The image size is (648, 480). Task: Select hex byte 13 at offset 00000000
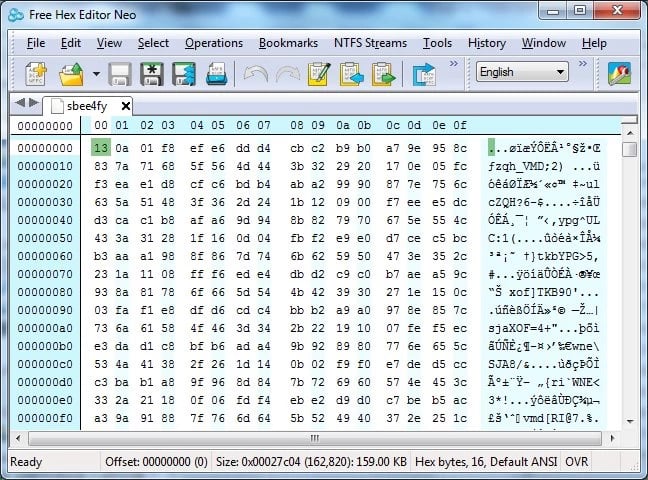point(100,148)
